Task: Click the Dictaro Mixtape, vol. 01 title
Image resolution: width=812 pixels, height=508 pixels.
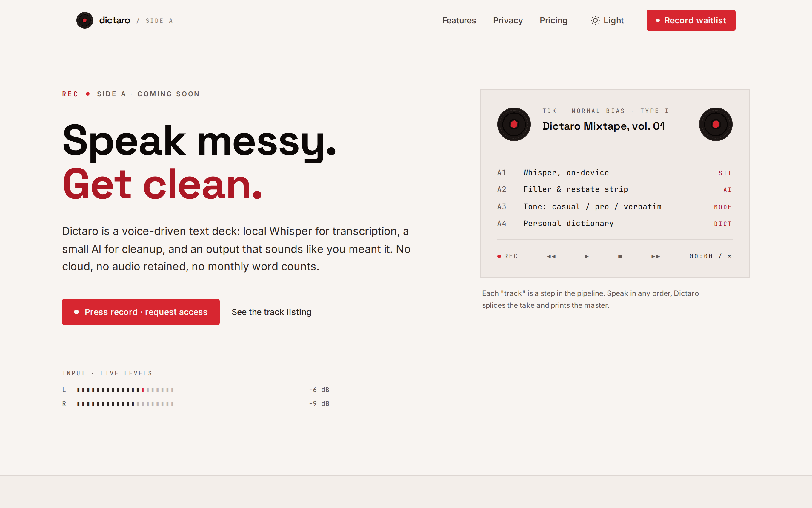Action: pos(603,126)
